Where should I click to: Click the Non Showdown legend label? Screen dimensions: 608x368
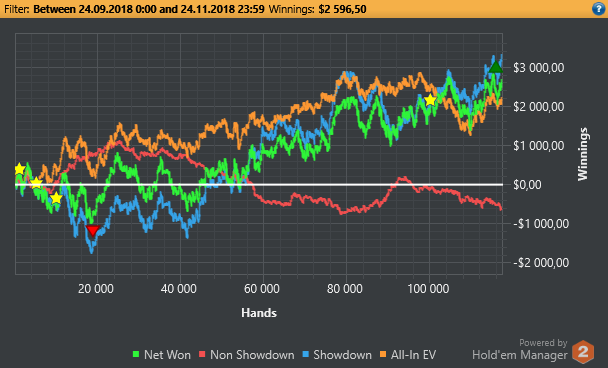[252, 354]
